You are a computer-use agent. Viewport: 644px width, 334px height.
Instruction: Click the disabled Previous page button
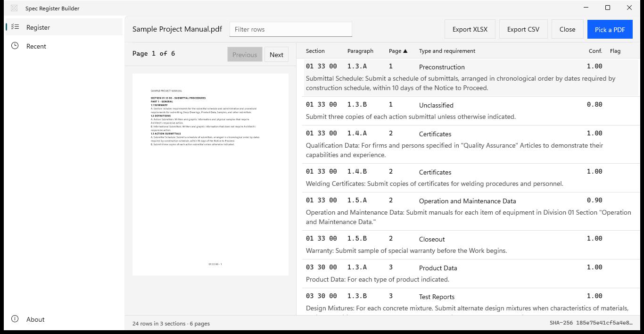point(245,54)
